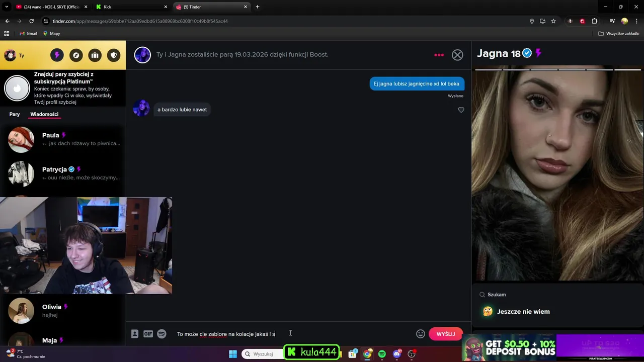Open contact card attachment icon in message bar
The image size is (644, 362).
(x=135, y=334)
